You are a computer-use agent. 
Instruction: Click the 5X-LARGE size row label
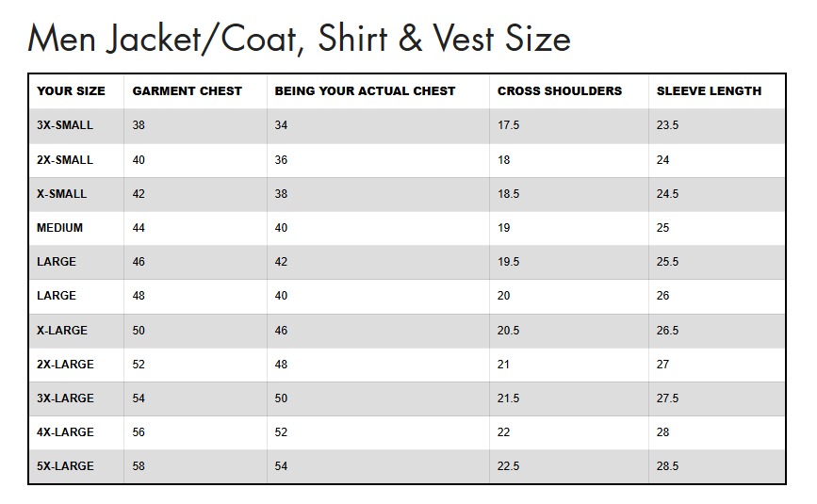tap(65, 466)
